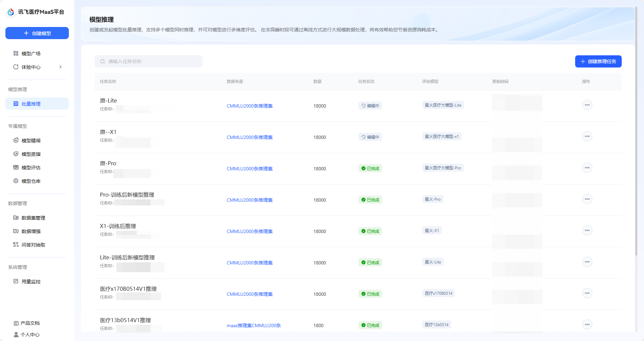Click 星火-X1 model tag
This screenshot has width=644, height=341.
point(432,231)
